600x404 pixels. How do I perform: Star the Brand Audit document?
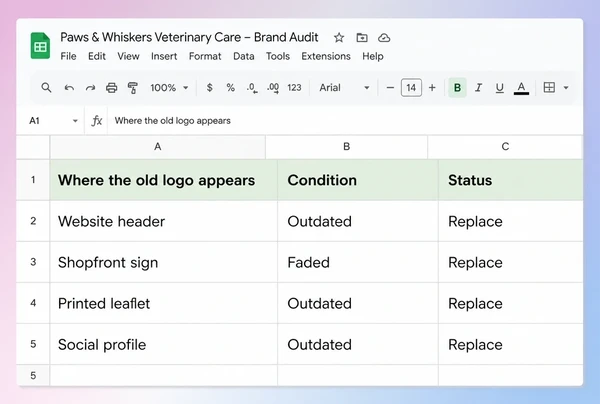tap(339, 37)
